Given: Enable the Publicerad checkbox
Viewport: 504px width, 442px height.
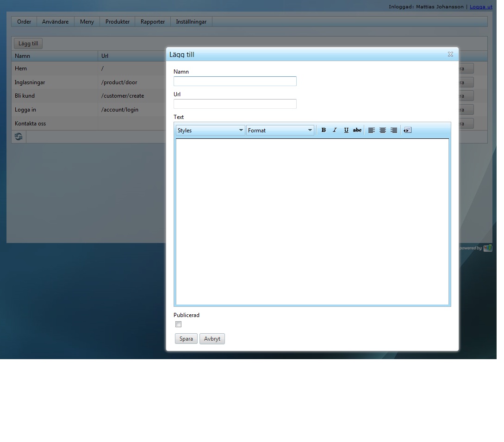Looking at the screenshot, I should tap(178, 324).
